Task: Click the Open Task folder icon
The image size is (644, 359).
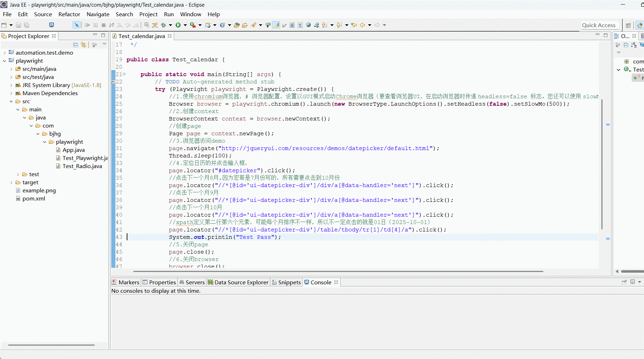Action: pyautogui.click(x=245, y=25)
